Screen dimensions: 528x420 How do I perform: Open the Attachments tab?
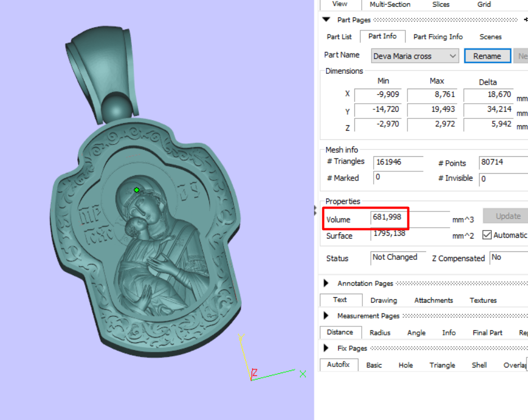tap(433, 300)
